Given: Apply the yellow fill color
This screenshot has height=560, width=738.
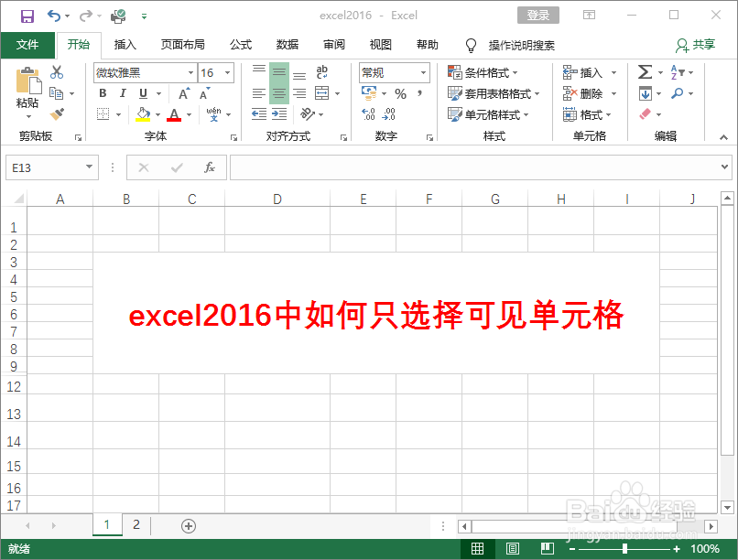Looking at the screenshot, I should click(143, 114).
